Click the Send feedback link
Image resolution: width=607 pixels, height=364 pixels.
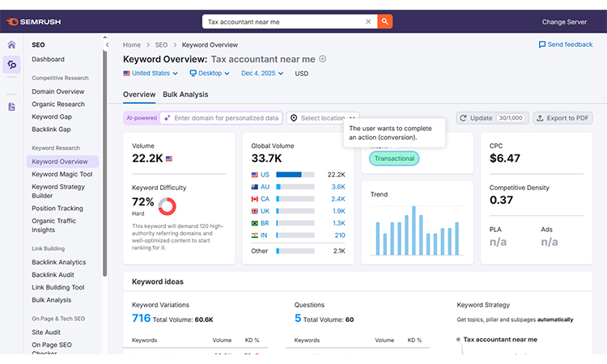(566, 44)
